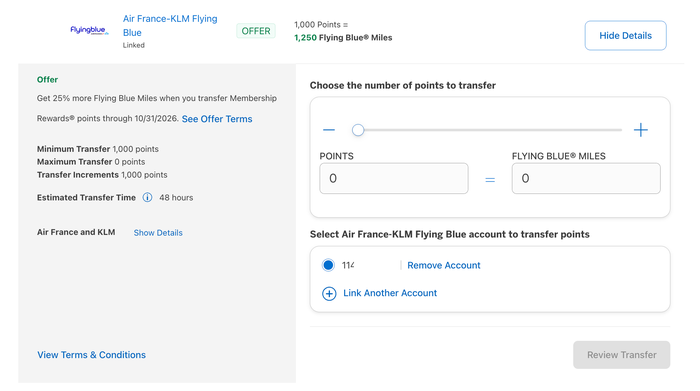Click the green OFFER badge
The image size is (700, 391).
click(256, 31)
